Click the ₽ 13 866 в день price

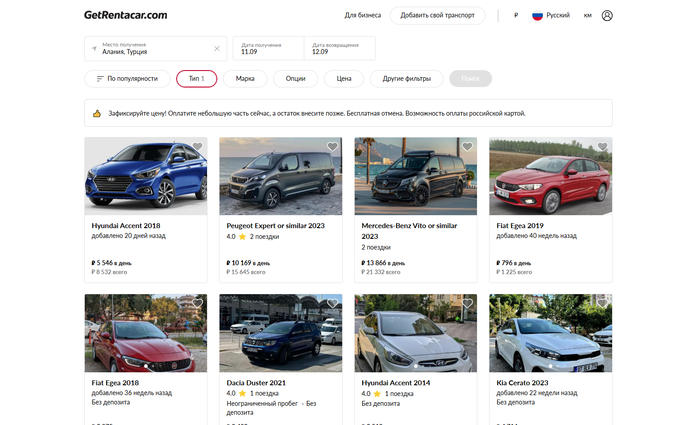click(x=383, y=263)
